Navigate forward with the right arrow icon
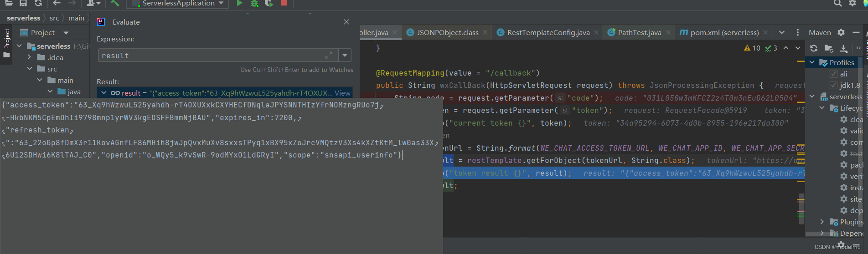Screen dimensions: 868x254 point(72,3)
